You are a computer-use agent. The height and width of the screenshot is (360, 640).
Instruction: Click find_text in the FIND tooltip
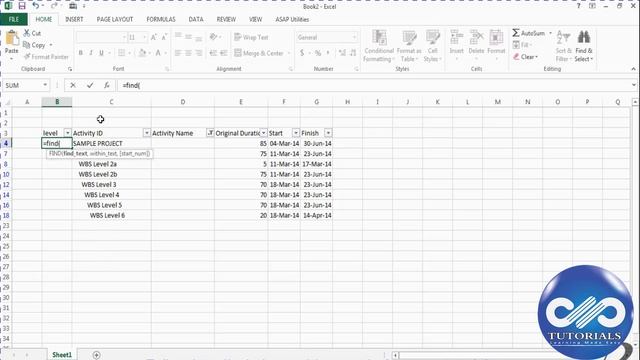76,153
